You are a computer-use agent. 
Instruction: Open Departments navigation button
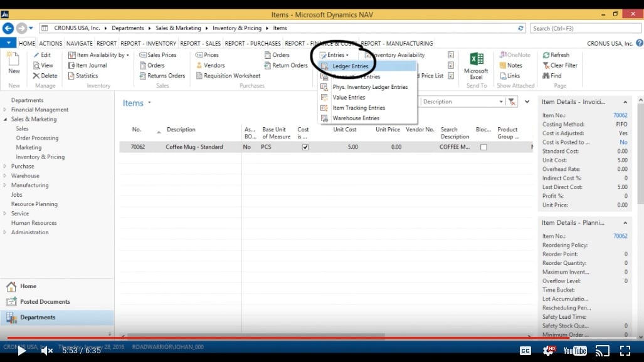(57, 318)
